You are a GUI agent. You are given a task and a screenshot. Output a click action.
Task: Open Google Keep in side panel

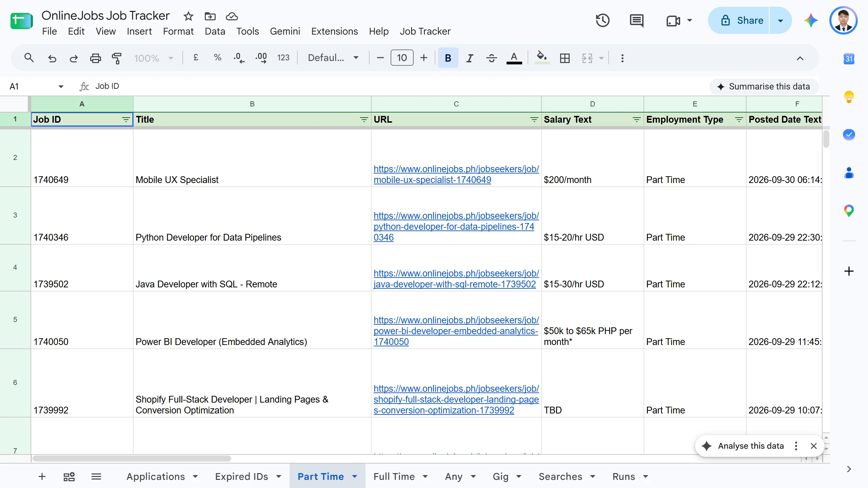(849, 97)
